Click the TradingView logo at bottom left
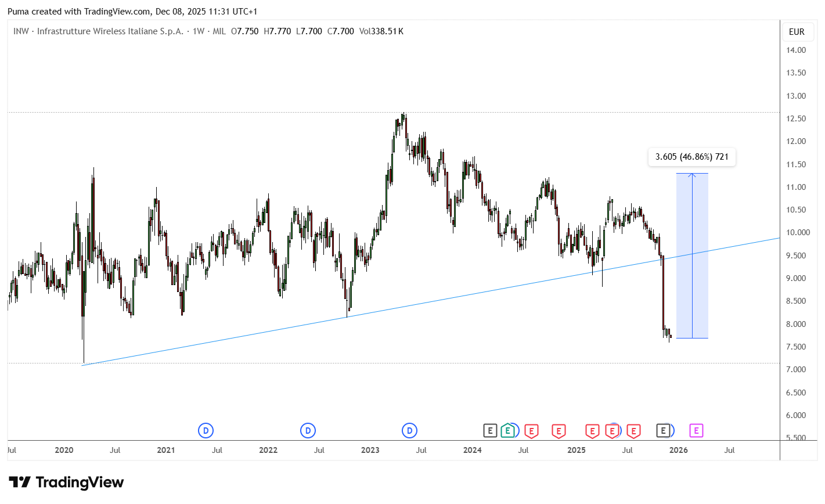The image size is (825, 504). pyautogui.click(x=66, y=483)
